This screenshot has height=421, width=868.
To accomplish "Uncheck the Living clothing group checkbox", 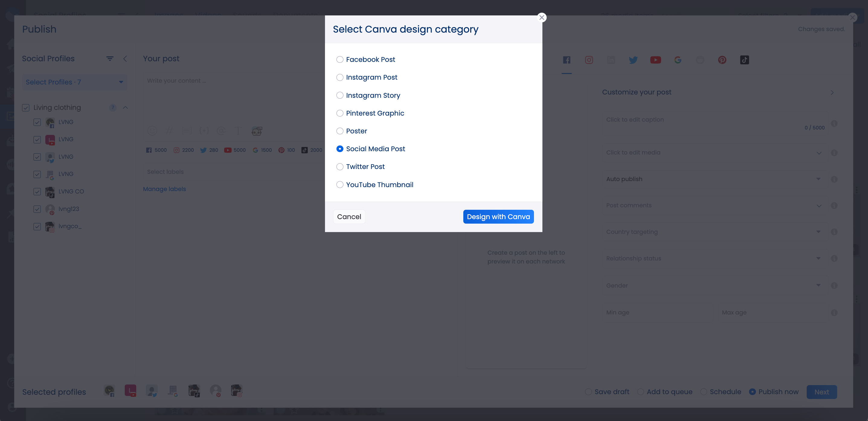I will click(x=26, y=107).
